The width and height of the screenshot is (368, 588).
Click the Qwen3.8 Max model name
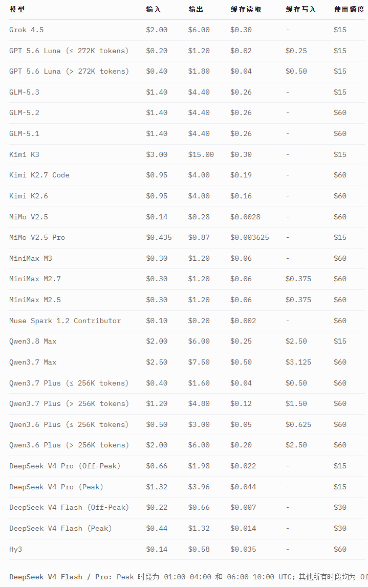pyautogui.click(x=33, y=341)
